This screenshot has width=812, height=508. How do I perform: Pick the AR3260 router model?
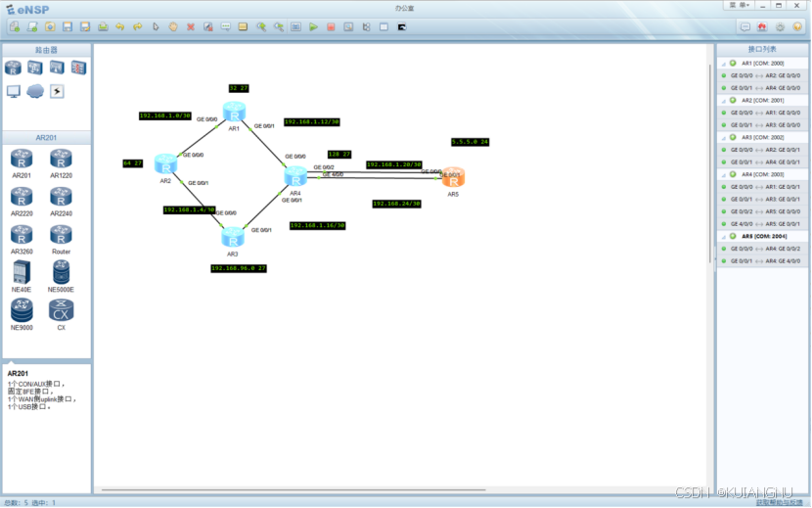(x=22, y=240)
